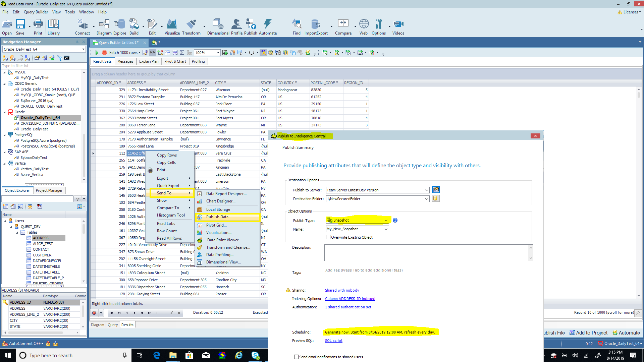Click the Library toolbar icon
This screenshot has width=644, height=362.
coord(53,27)
